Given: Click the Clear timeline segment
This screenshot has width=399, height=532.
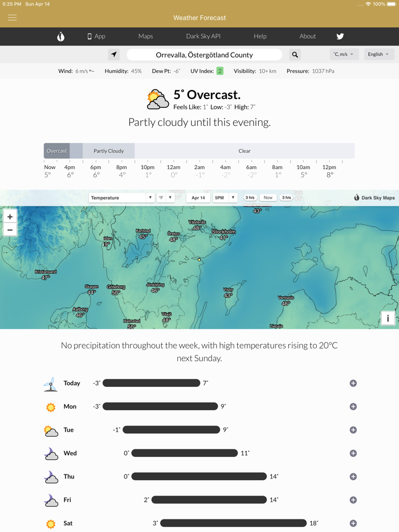Looking at the screenshot, I should pos(245,151).
